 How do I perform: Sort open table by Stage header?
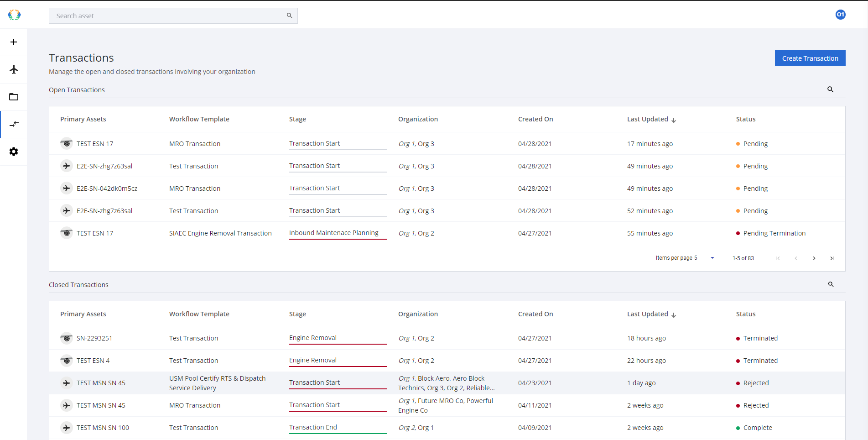297,119
